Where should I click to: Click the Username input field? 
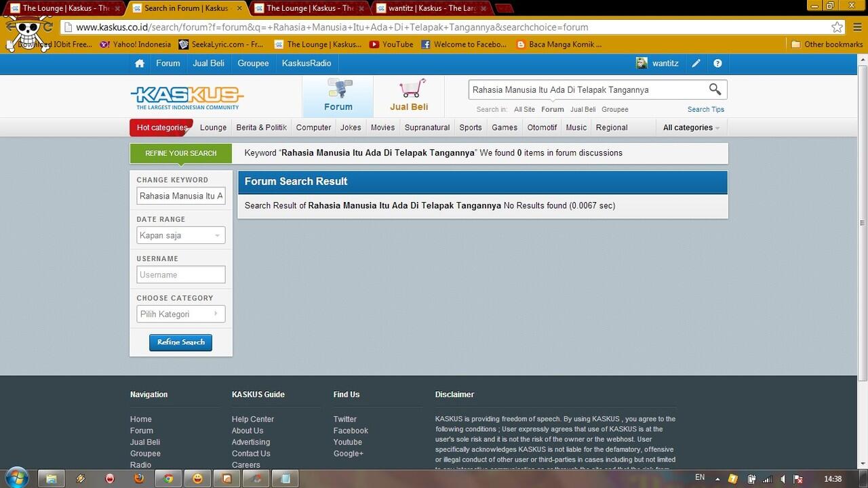[181, 274]
